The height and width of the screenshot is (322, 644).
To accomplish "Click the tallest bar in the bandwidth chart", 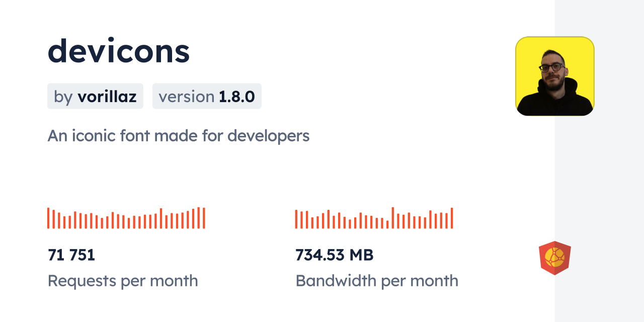I will [x=392, y=217].
